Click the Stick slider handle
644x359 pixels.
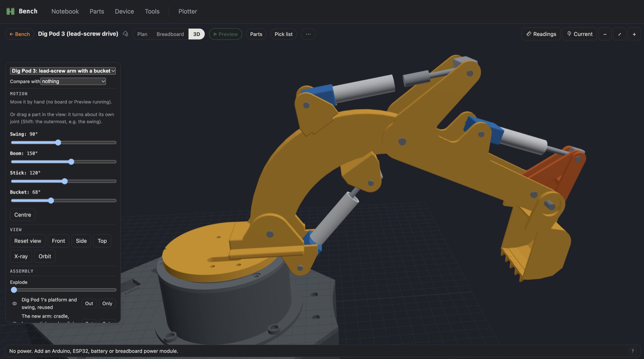65,181
